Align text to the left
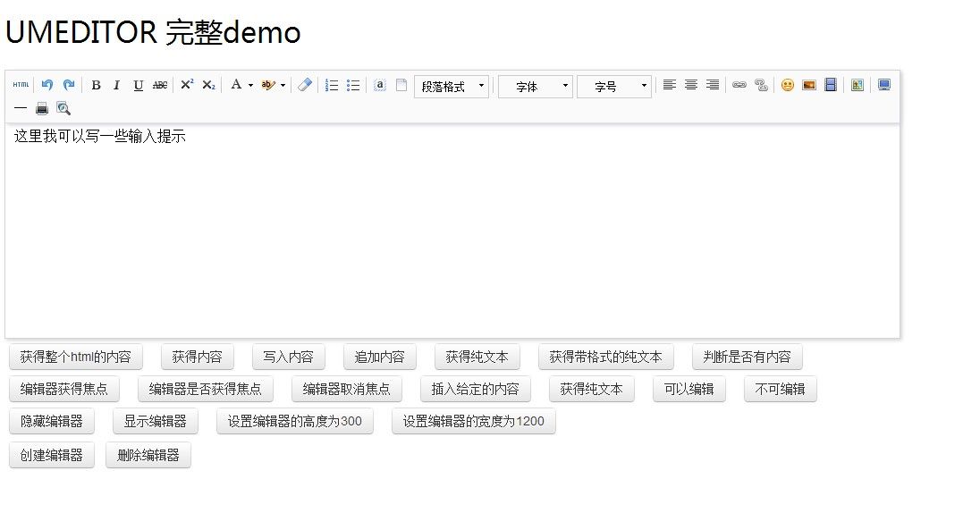This screenshot has width=980, height=513. point(670,85)
